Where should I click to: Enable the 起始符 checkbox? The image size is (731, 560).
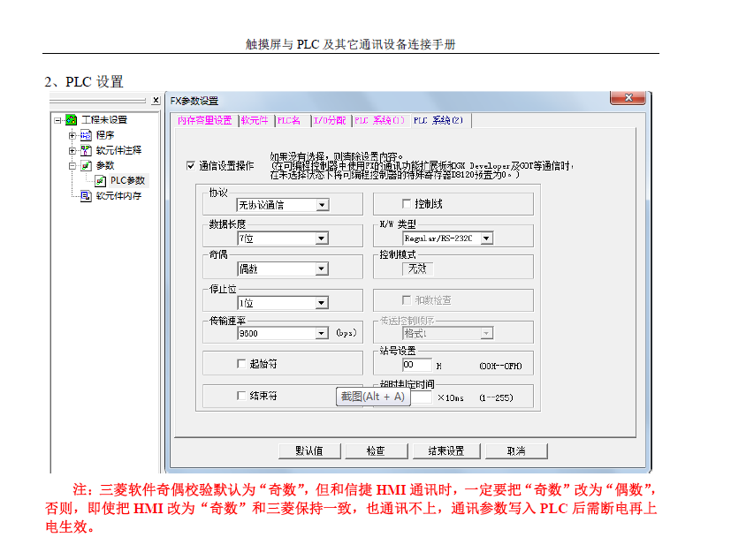(241, 363)
